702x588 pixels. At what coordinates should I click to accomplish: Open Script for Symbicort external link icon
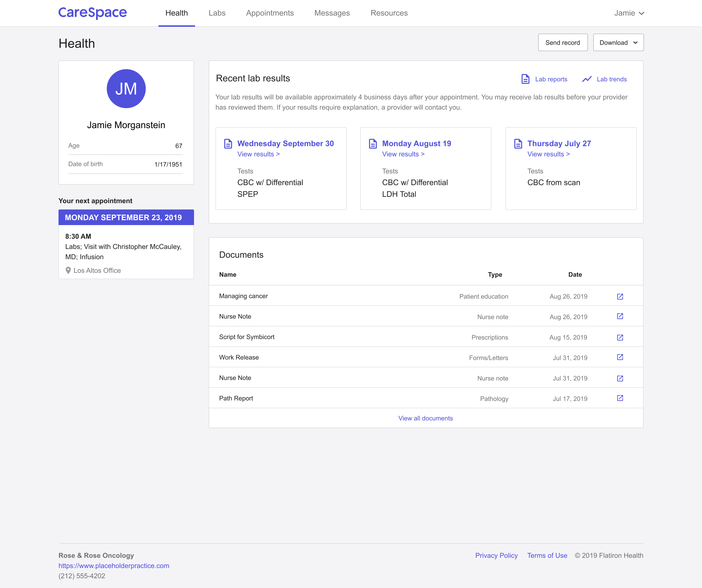[620, 337]
